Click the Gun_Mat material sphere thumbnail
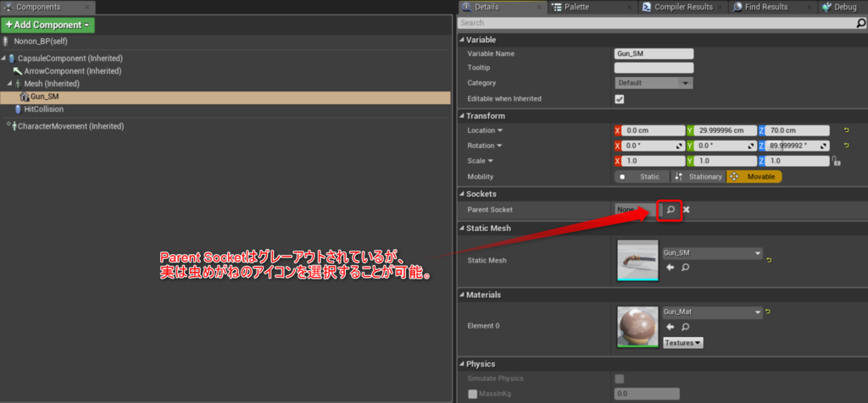The height and width of the screenshot is (403, 868). pyautogui.click(x=637, y=327)
